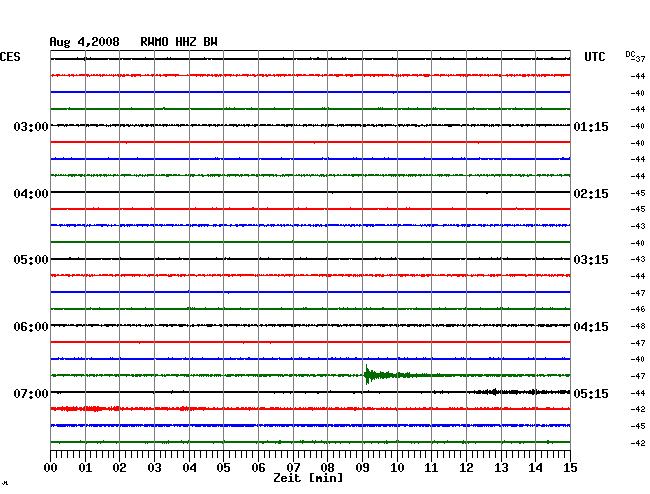Click the "CES" column header at left
Screen dimensions: 650x494
tap(10, 57)
